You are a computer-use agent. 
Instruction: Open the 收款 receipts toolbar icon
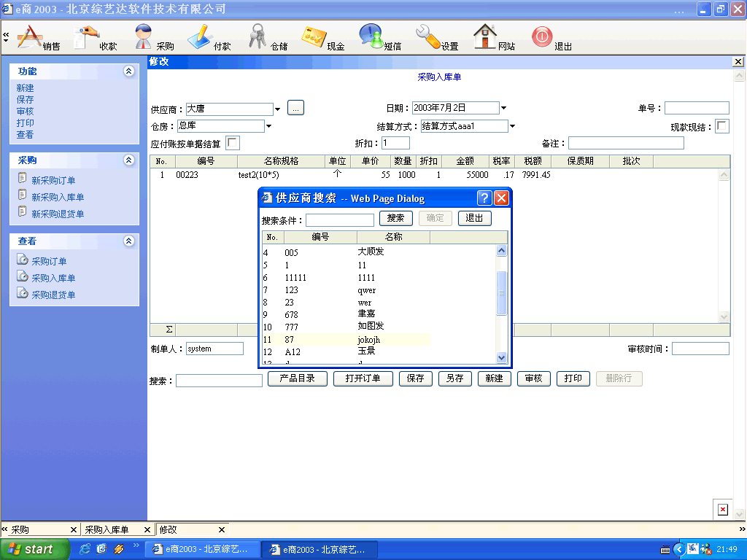(90, 36)
